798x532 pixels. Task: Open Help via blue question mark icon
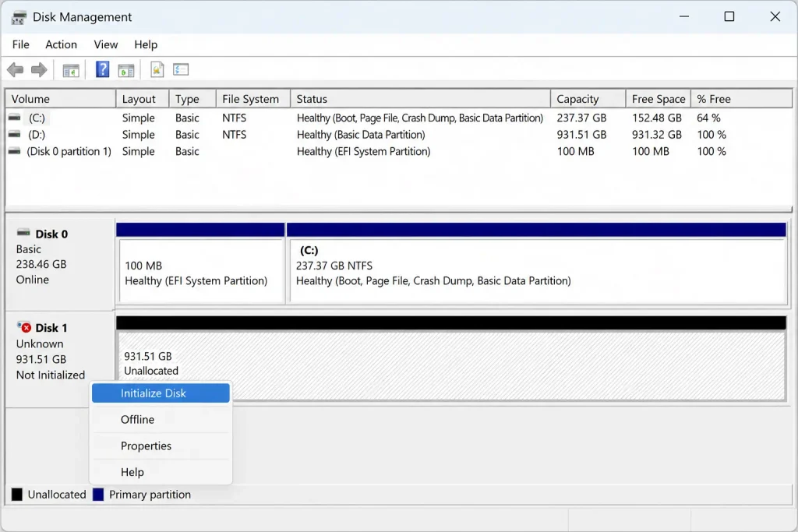pyautogui.click(x=102, y=69)
